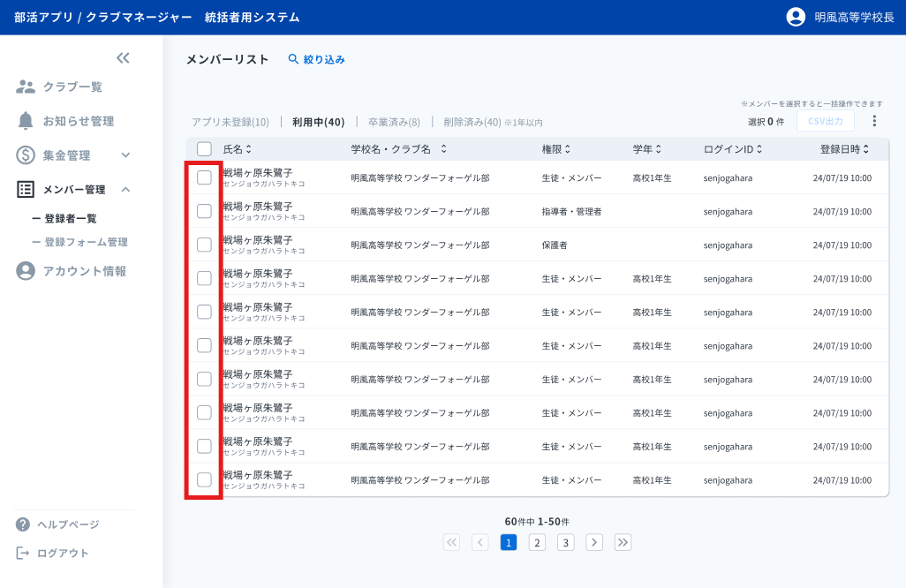Check the 保護者 row checkbox
The image size is (906, 588).
pyautogui.click(x=204, y=245)
